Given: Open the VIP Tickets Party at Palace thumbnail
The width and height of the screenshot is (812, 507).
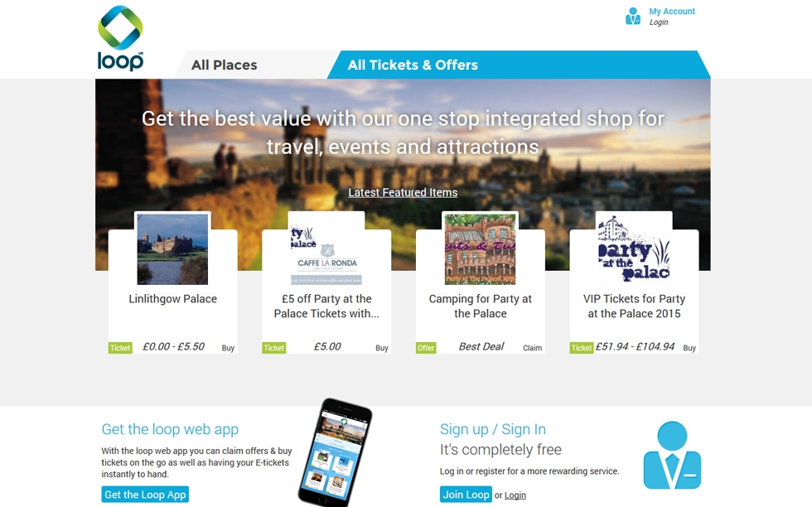Looking at the screenshot, I should click(x=634, y=249).
